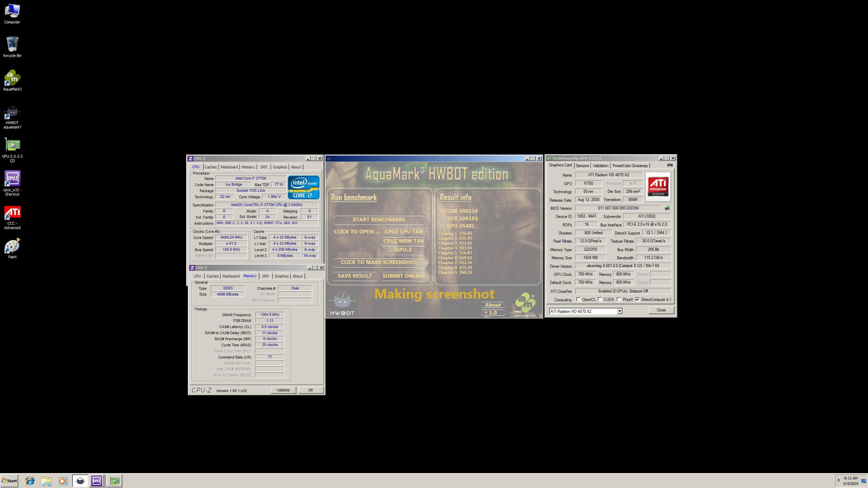Click the Close button in GPU-Z
Image resolution: width=868 pixels, height=488 pixels.
(x=661, y=310)
